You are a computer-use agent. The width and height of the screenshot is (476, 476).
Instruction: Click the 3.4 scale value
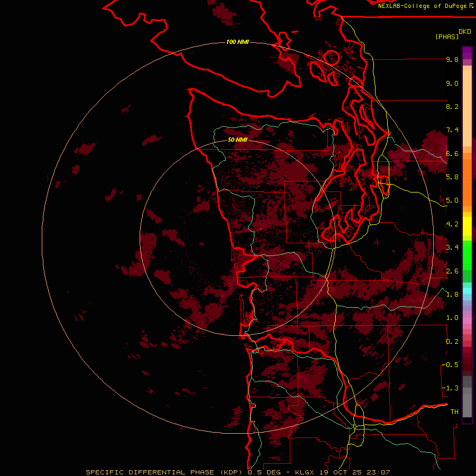[452, 248]
